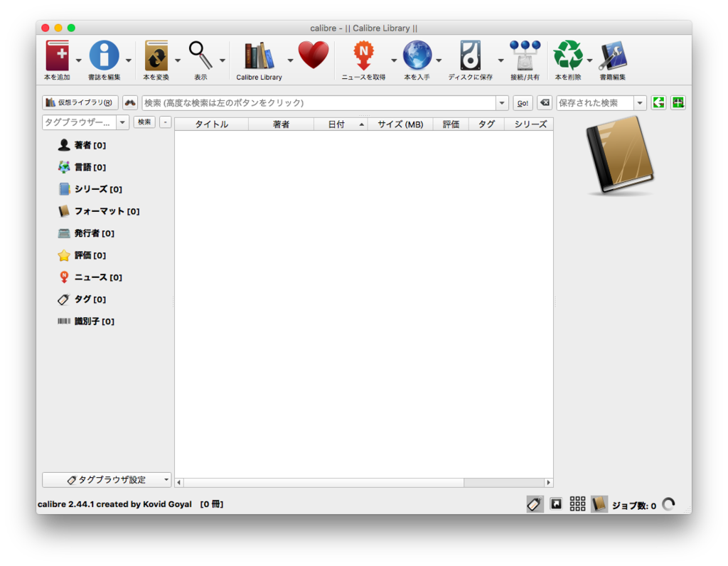728x566 pixels.
Task: Click the 接続/共有 (Connect/share) icon
Action: 525,55
